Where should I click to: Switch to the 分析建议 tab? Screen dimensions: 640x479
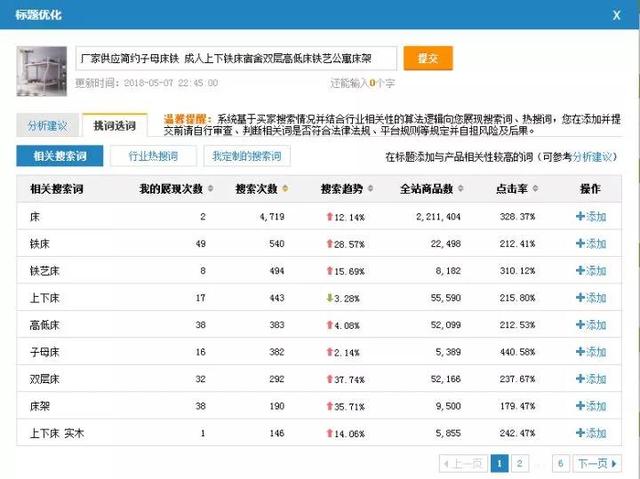[x=47, y=126]
